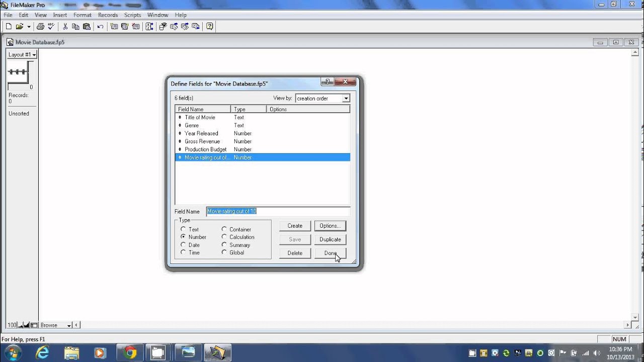Click the Windows Start orb
The image size is (644, 362).
pyautogui.click(x=13, y=353)
